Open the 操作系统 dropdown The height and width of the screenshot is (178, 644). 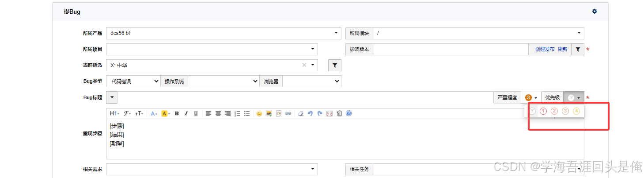click(x=224, y=81)
